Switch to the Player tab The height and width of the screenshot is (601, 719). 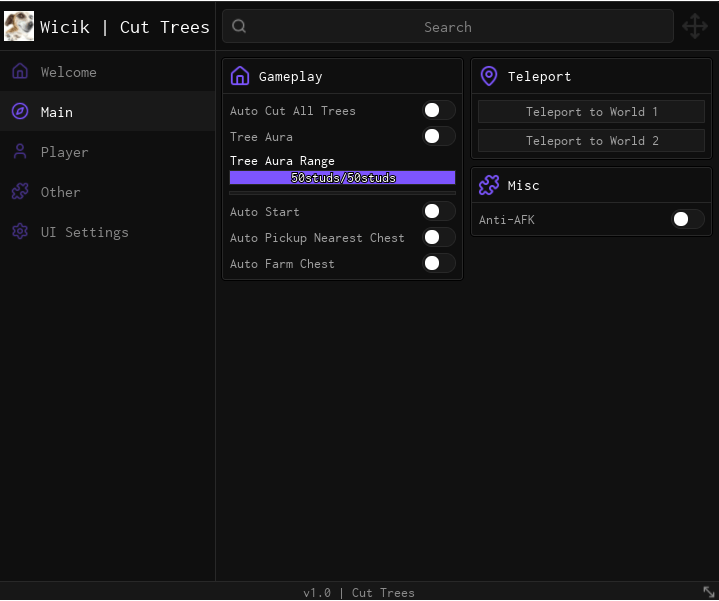[x=108, y=151]
